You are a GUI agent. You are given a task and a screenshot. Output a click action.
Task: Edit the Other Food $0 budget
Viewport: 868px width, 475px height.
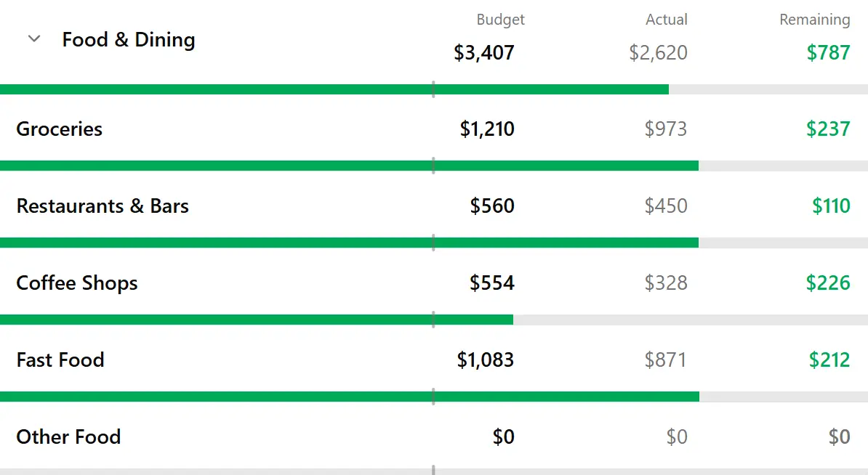click(504, 437)
